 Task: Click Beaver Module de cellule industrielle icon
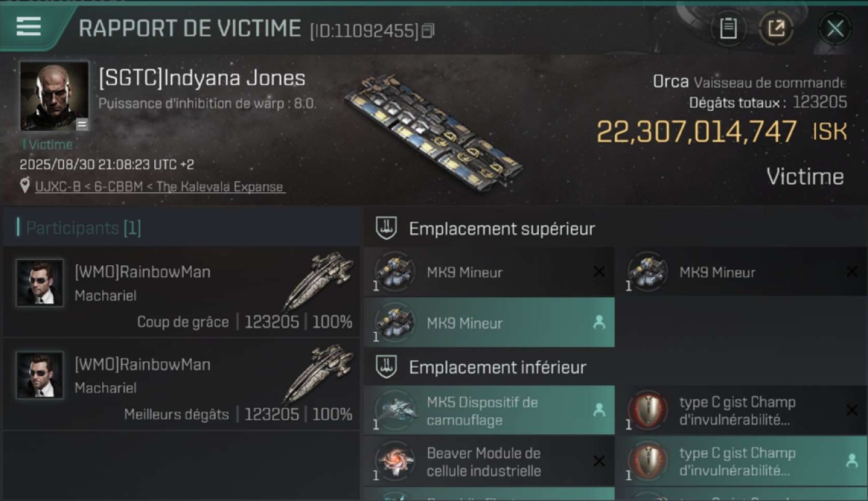pyautogui.click(x=395, y=462)
